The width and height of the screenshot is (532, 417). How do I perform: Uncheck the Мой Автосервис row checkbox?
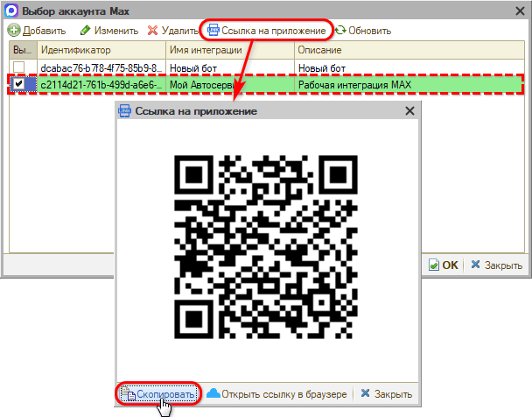click(19, 84)
